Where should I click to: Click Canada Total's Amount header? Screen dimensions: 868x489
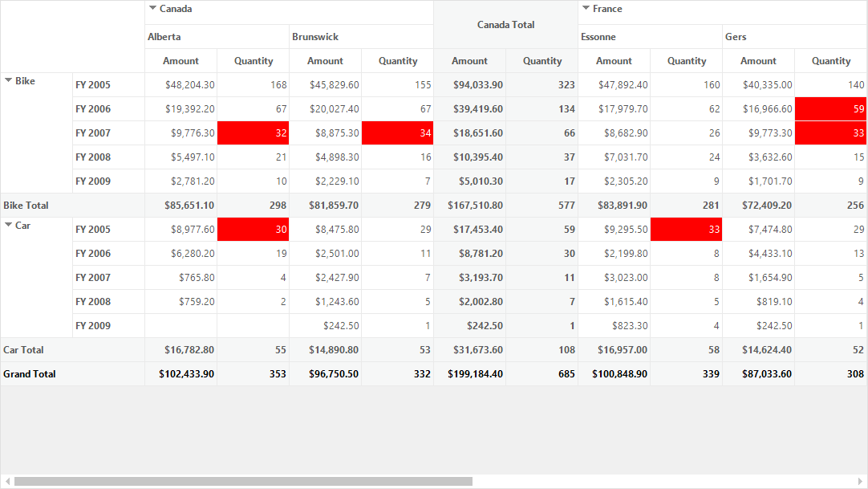[x=470, y=61]
